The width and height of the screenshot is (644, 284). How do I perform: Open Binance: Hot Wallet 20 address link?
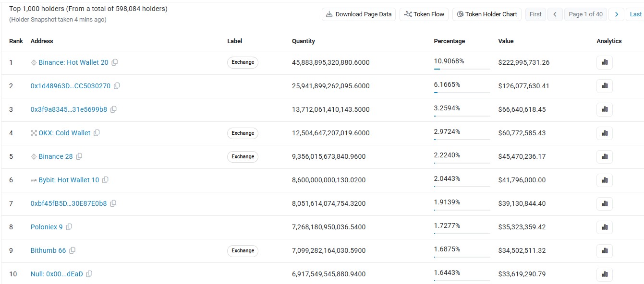click(x=73, y=62)
